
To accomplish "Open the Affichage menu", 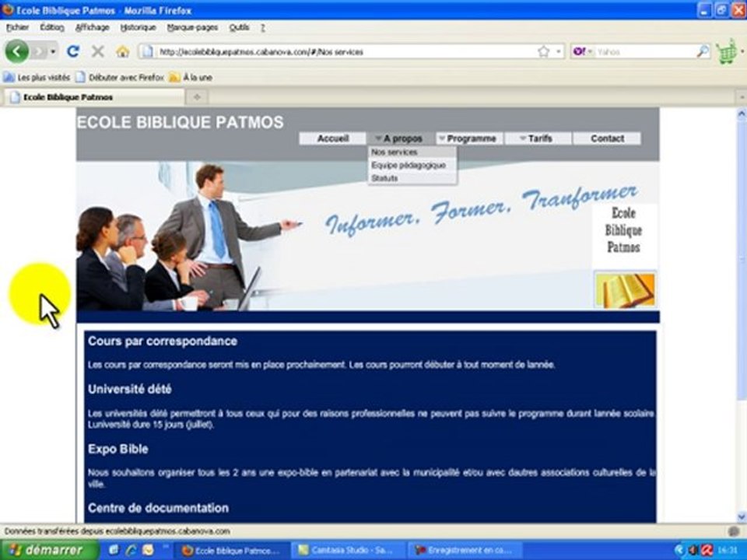I will [x=93, y=28].
